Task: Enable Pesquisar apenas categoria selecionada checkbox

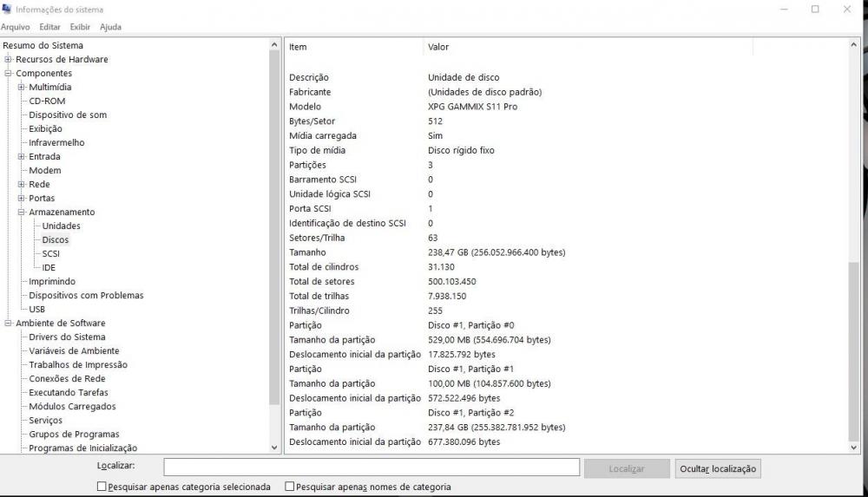Action: coord(102,487)
